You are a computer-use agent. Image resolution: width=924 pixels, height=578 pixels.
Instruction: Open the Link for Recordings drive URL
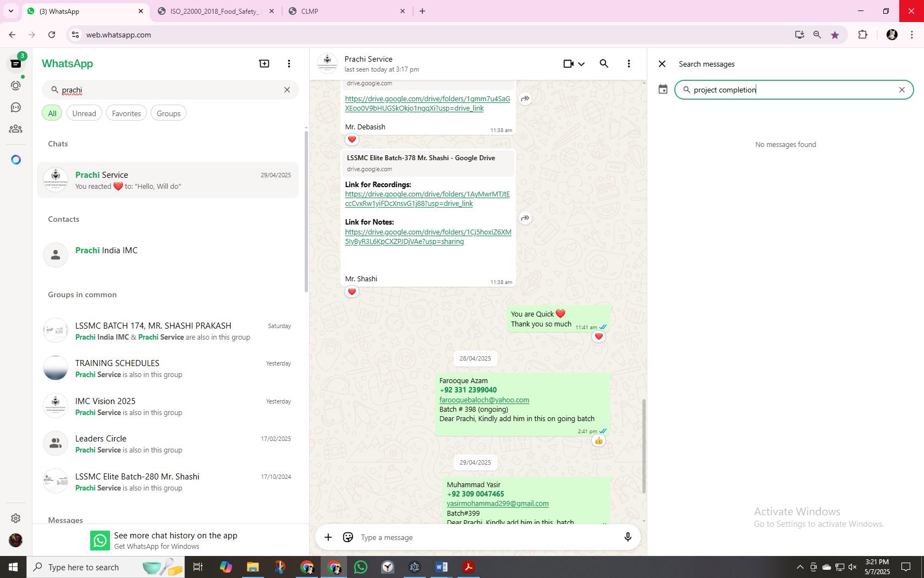pyautogui.click(x=427, y=199)
